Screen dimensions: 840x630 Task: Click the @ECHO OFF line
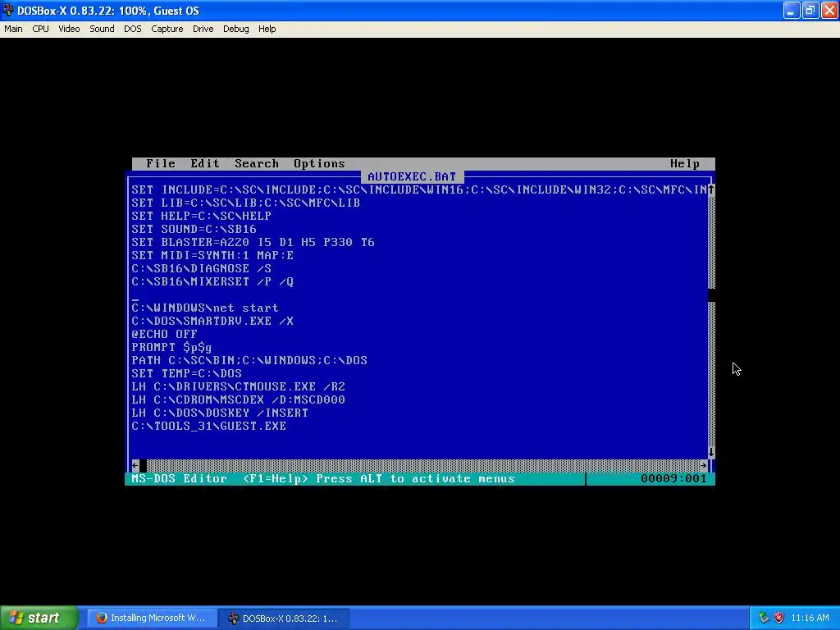[164, 335]
